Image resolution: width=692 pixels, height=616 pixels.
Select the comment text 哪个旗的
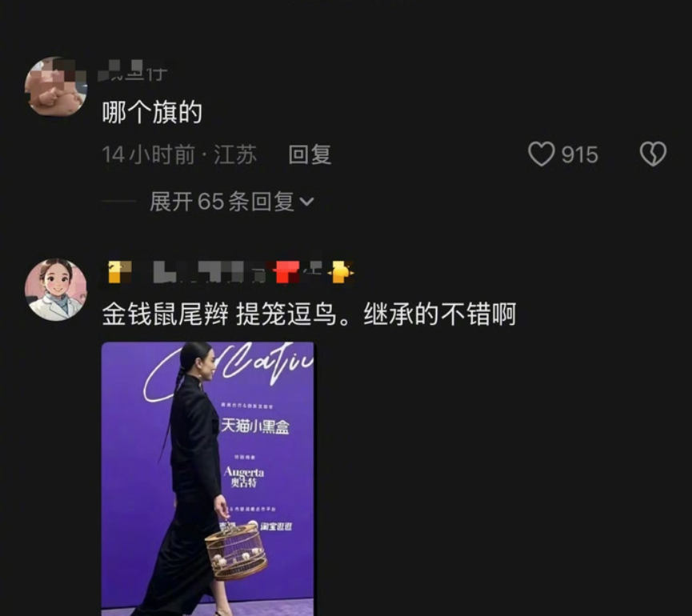[x=152, y=112]
